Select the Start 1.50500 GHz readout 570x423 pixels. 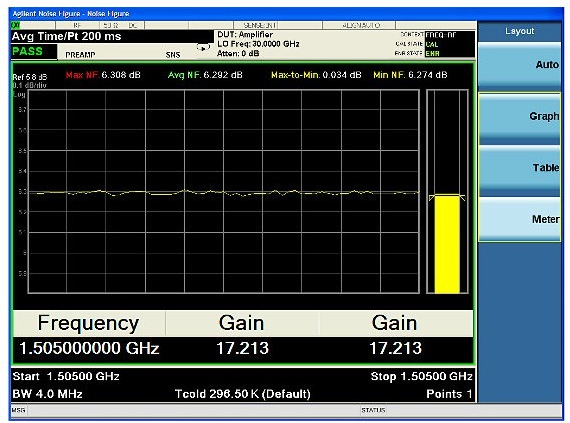click(x=66, y=376)
